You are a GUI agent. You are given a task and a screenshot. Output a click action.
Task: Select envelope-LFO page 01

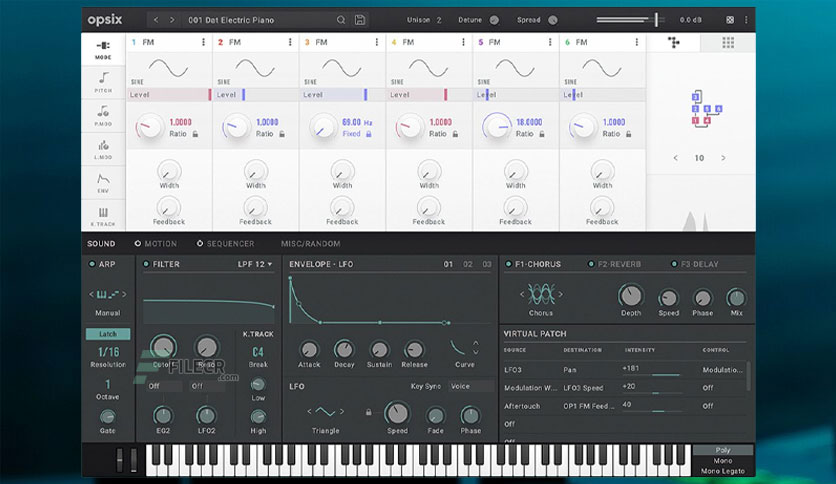(x=448, y=264)
